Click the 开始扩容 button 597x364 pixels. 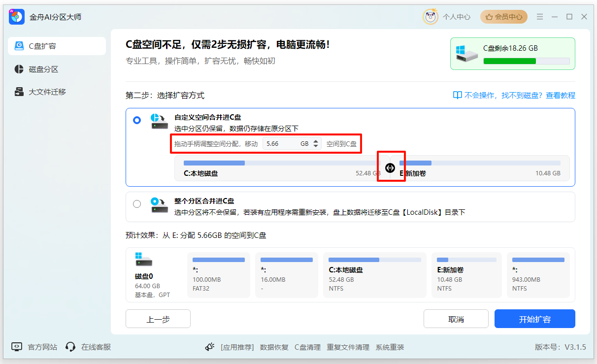tap(534, 319)
